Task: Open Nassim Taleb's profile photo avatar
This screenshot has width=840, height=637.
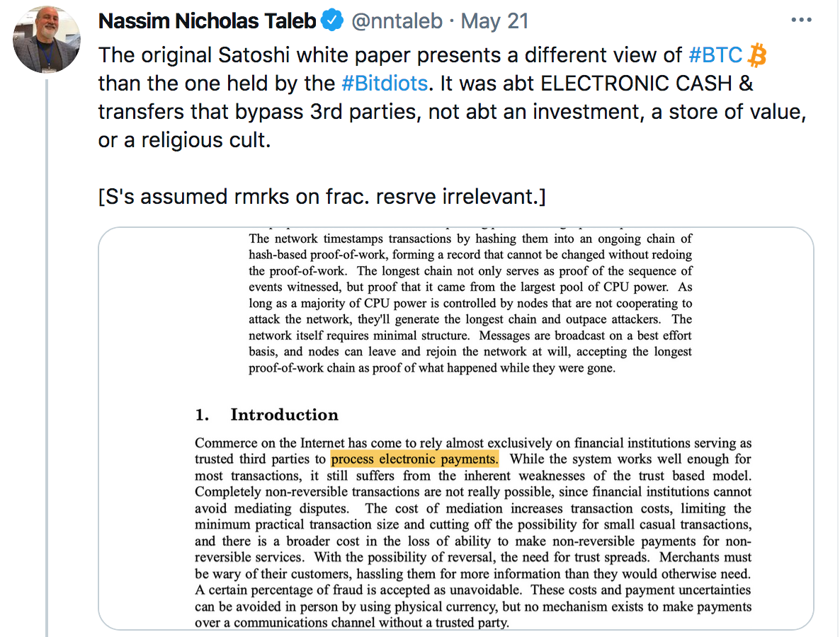Action: [x=47, y=40]
